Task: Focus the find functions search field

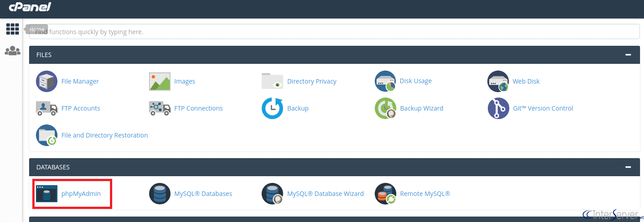Action: 334,31
